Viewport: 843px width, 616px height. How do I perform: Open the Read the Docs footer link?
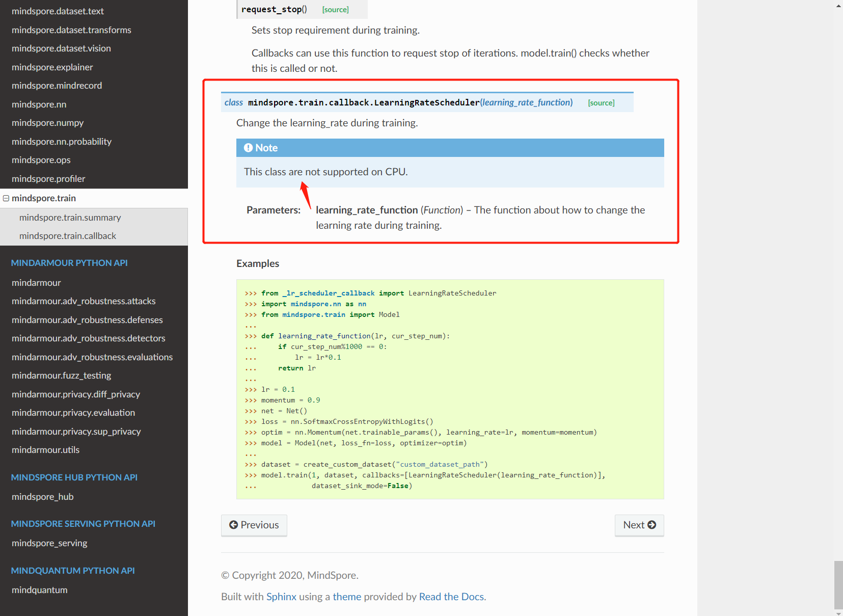click(x=451, y=597)
